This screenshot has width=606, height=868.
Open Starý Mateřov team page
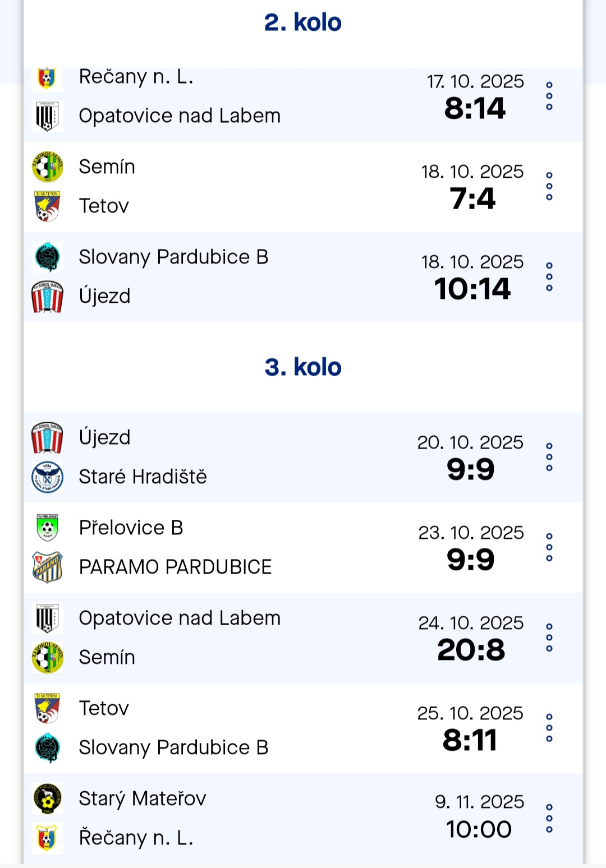pos(143,798)
